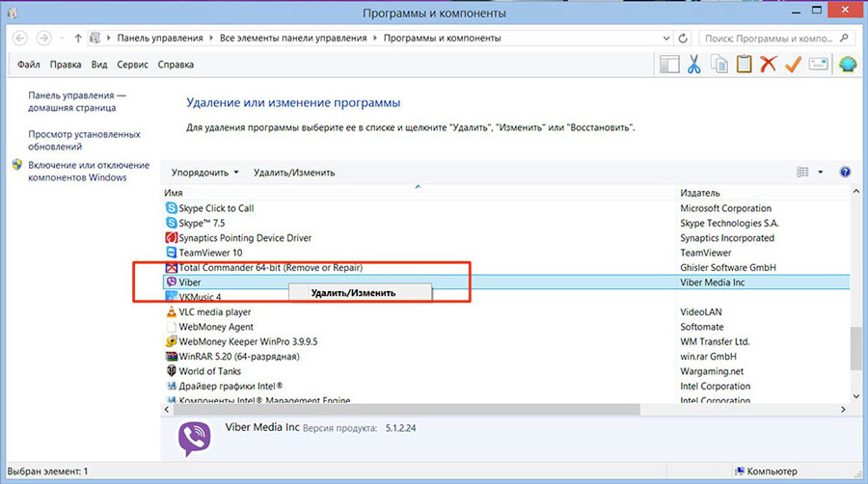Open Панель управления домашняя страница link
This screenshot has width=868, height=484.
pos(77,101)
